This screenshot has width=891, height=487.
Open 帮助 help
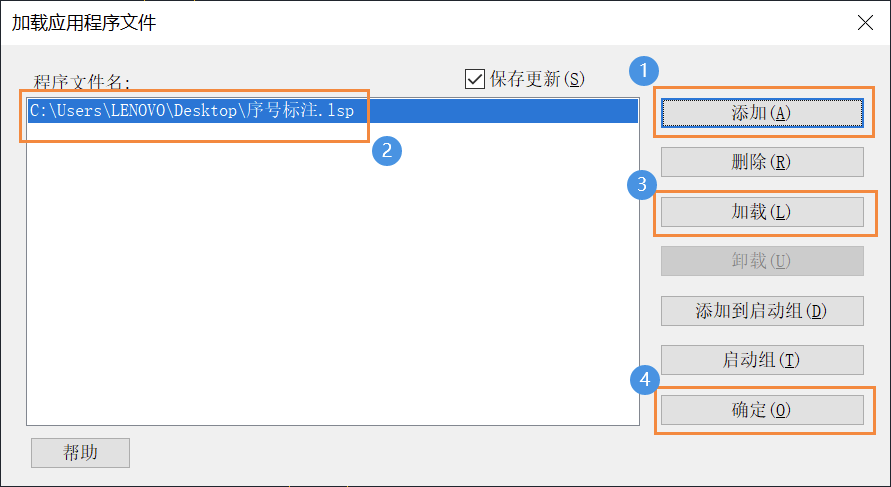[x=80, y=452]
